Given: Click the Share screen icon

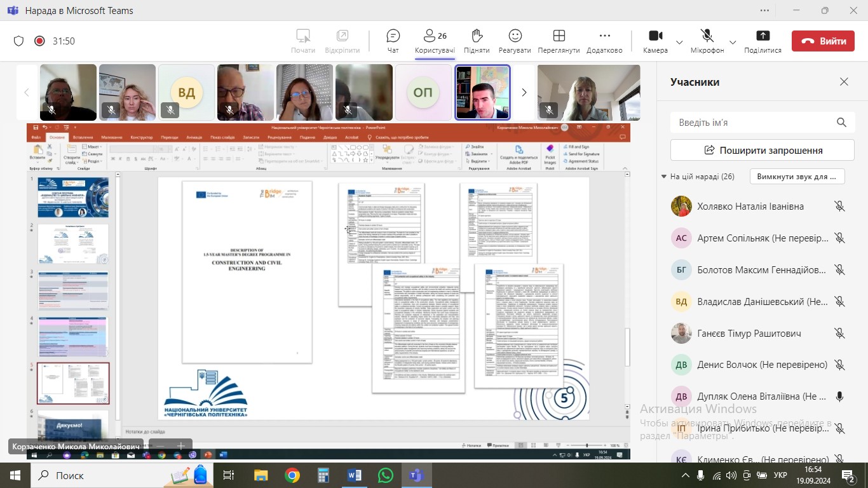Looking at the screenshot, I should (763, 41).
